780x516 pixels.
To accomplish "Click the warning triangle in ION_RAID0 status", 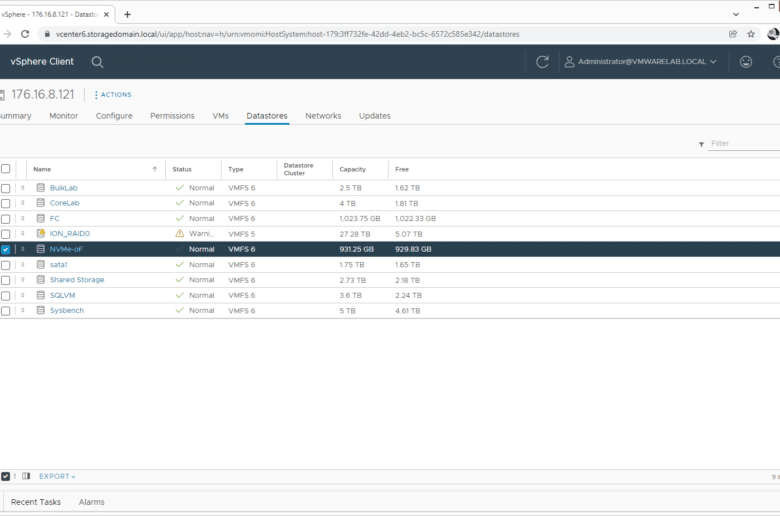I will [x=180, y=233].
